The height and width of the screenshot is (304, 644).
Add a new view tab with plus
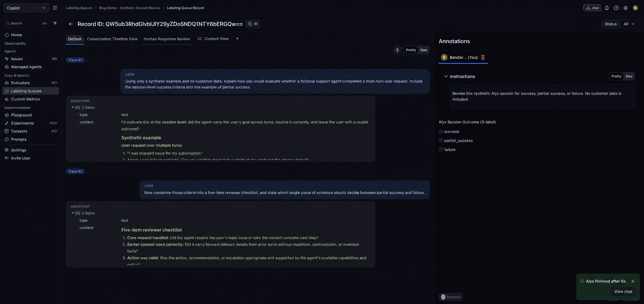pyautogui.click(x=237, y=38)
